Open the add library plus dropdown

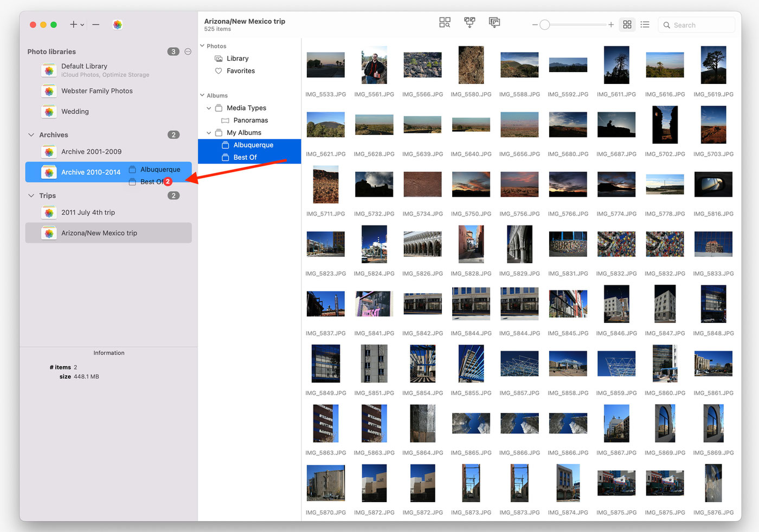pyautogui.click(x=76, y=24)
